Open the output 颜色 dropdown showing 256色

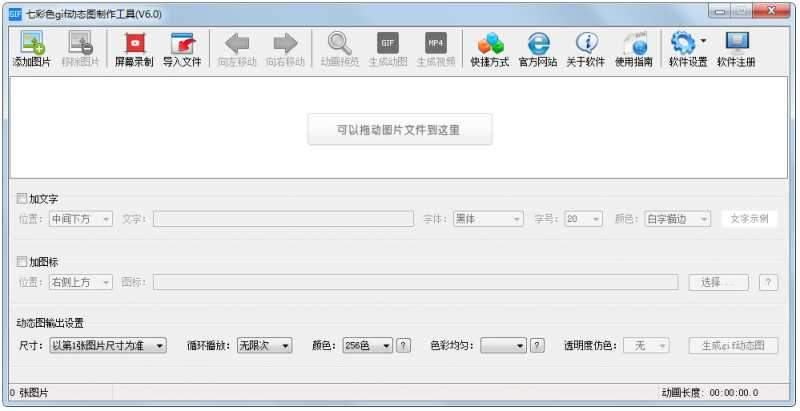[x=367, y=346]
